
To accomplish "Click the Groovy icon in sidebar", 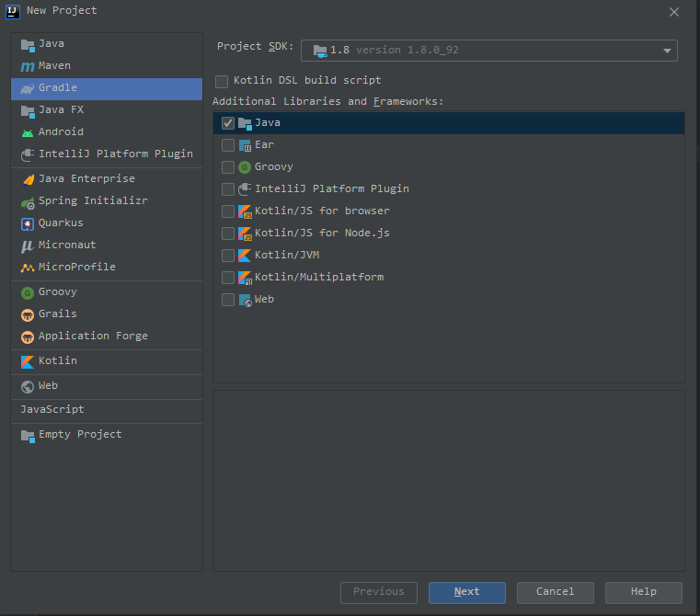I will tap(28, 292).
